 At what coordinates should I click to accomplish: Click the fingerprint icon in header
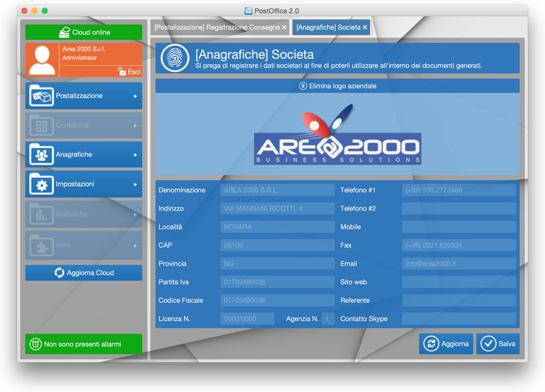click(x=175, y=58)
